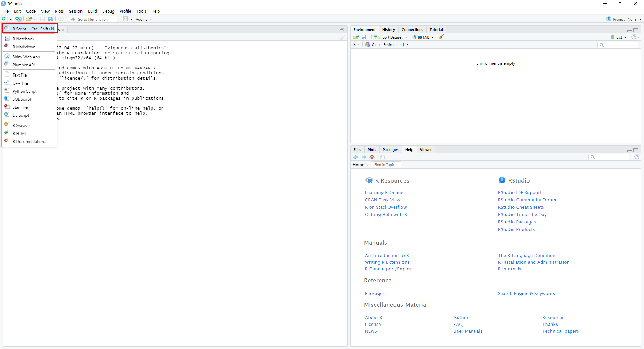Click the Go to file/function field
Image resolution: width=644 pixels, height=349 pixels.
[93, 19]
